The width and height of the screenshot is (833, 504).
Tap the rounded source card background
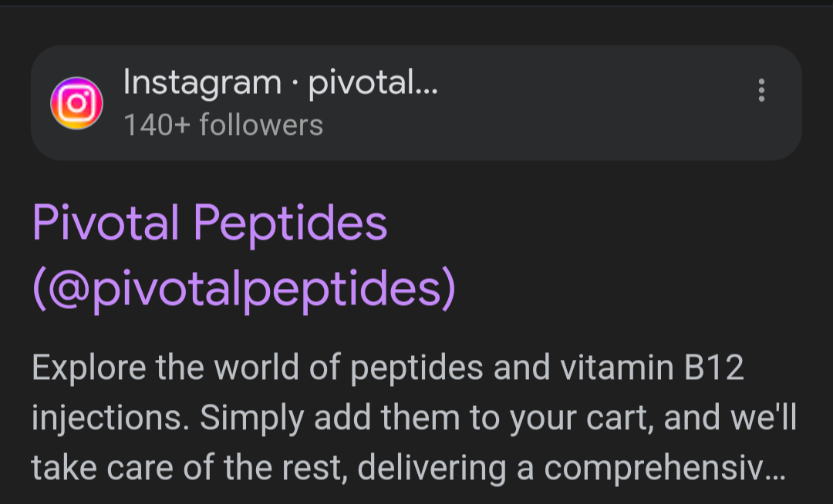pyautogui.click(x=416, y=103)
